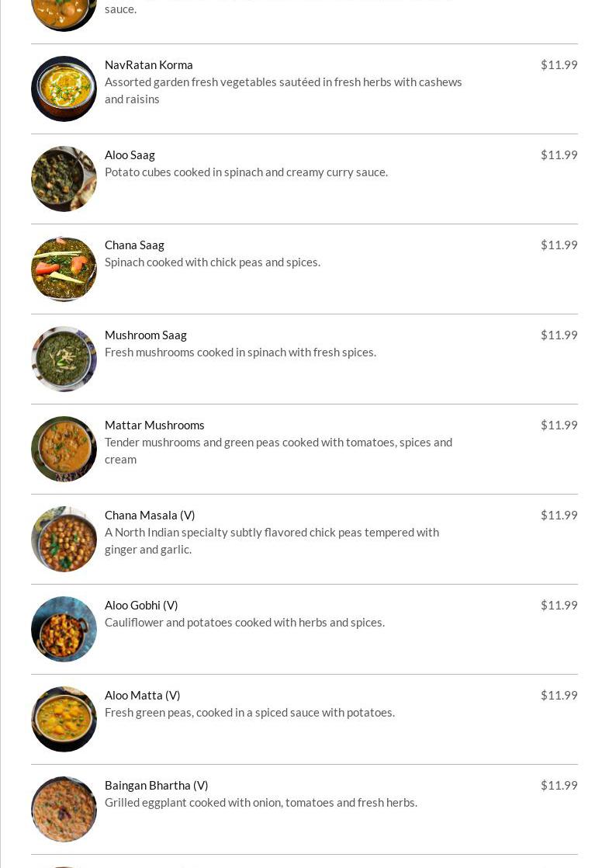Viewport: 609px width, 868px height.
Task: Open the Chana Saag item title
Action: [x=134, y=245]
